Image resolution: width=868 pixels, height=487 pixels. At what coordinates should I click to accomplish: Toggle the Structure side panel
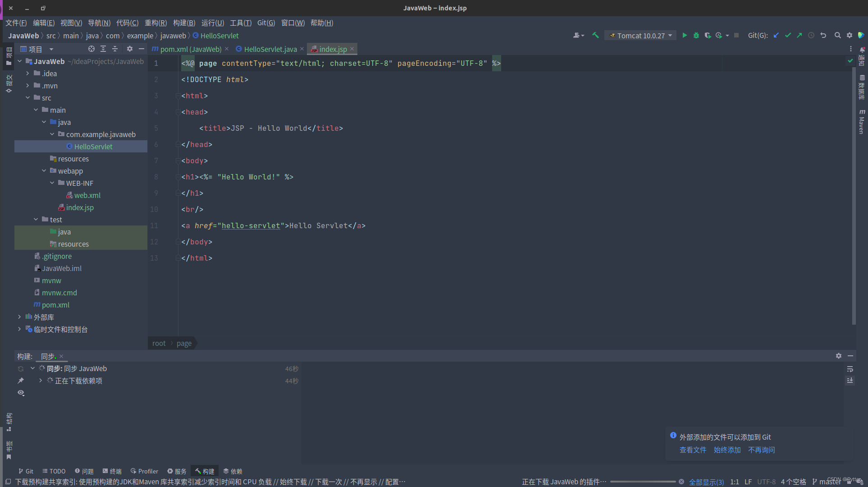(9, 422)
